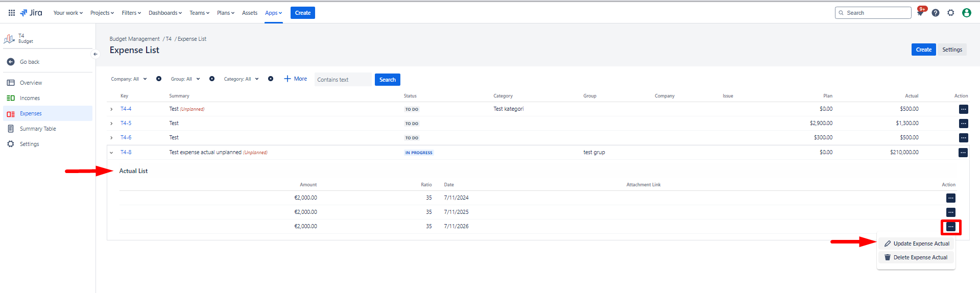Open Budget Management breadcrumb link
980x293 pixels.
pos(134,39)
